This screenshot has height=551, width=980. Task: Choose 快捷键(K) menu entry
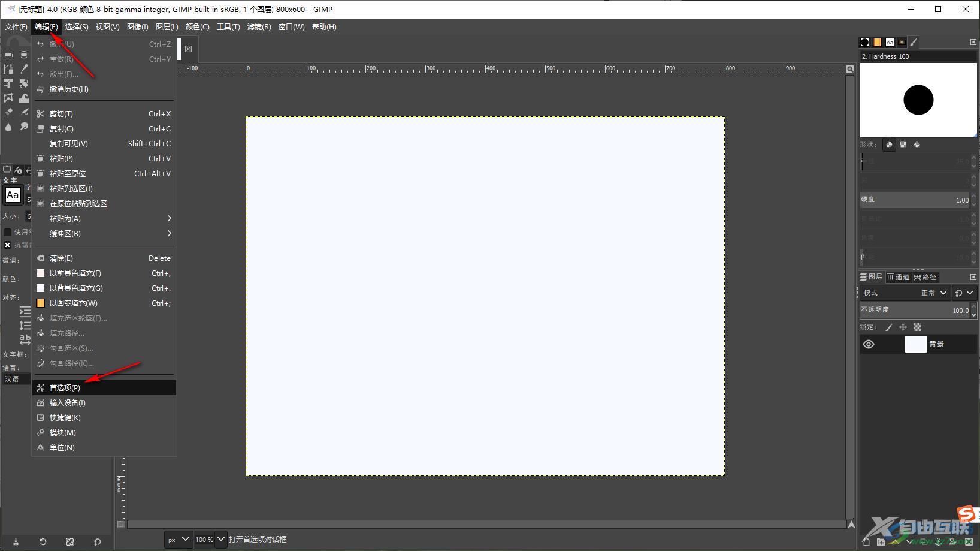tap(104, 417)
